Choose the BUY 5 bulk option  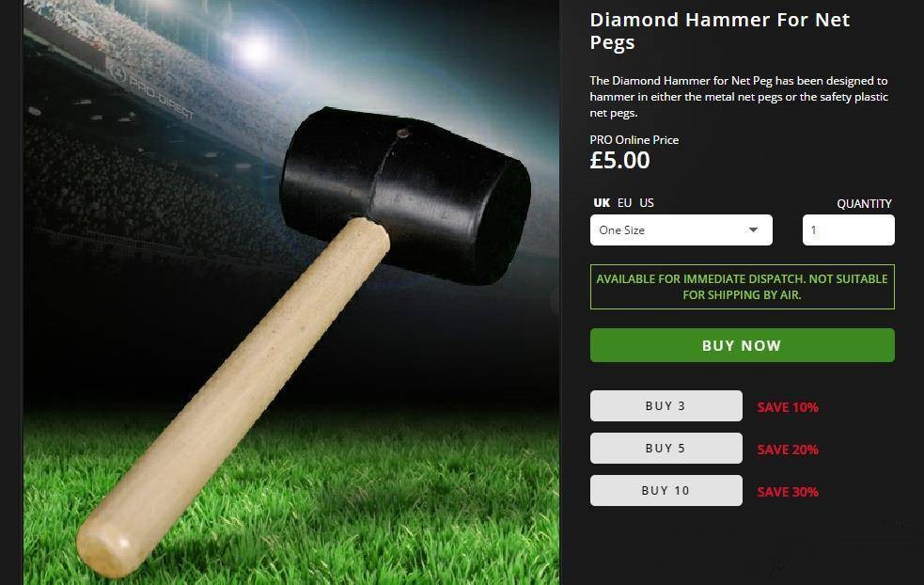pyautogui.click(x=666, y=449)
